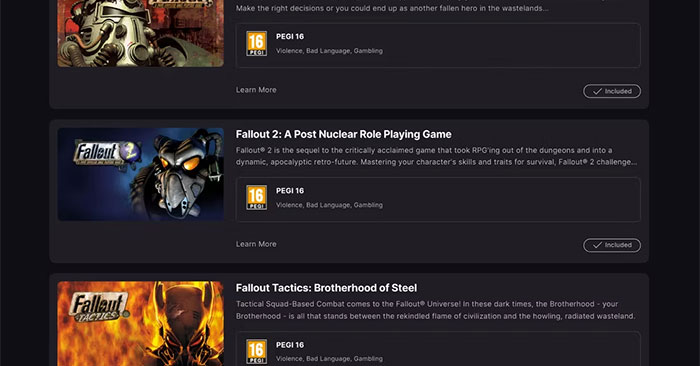Select PEGI 16 label in Fallout 2 card

tap(290, 191)
